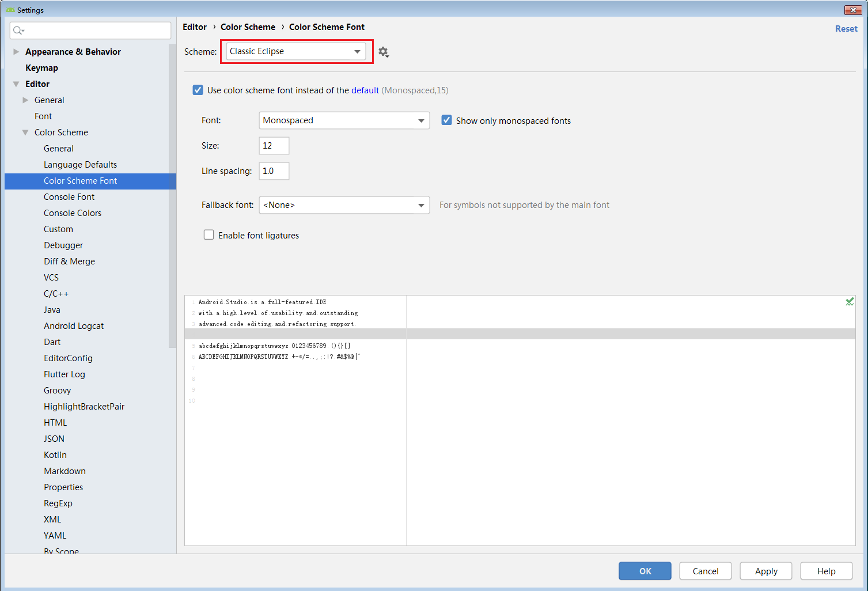Select VCS color settings
The height and width of the screenshot is (591, 868).
click(51, 278)
